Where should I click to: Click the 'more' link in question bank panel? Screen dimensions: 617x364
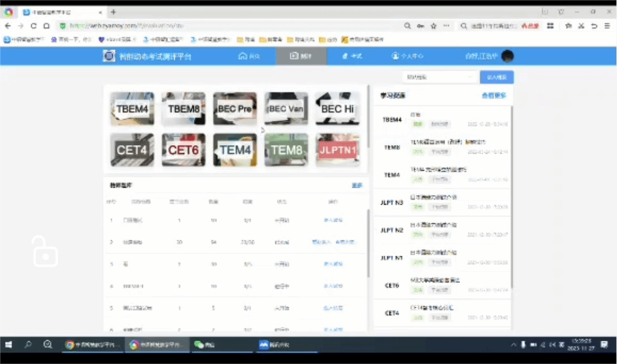pos(357,185)
